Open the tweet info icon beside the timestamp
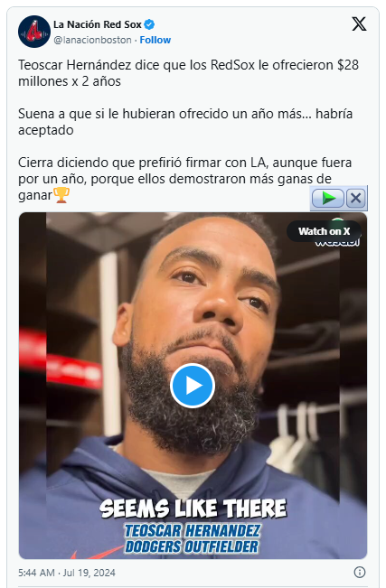 (360, 572)
